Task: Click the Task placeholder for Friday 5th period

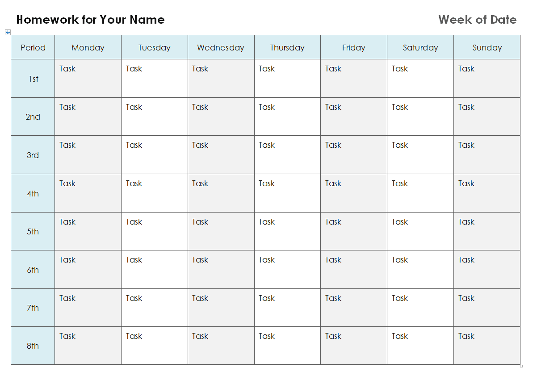Action: [x=333, y=222]
